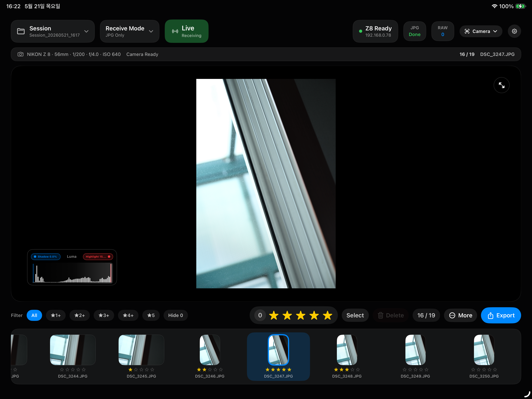532x399 pixels.
Task: Click the star rating under DSC_3250.JPG
Action: click(484, 370)
